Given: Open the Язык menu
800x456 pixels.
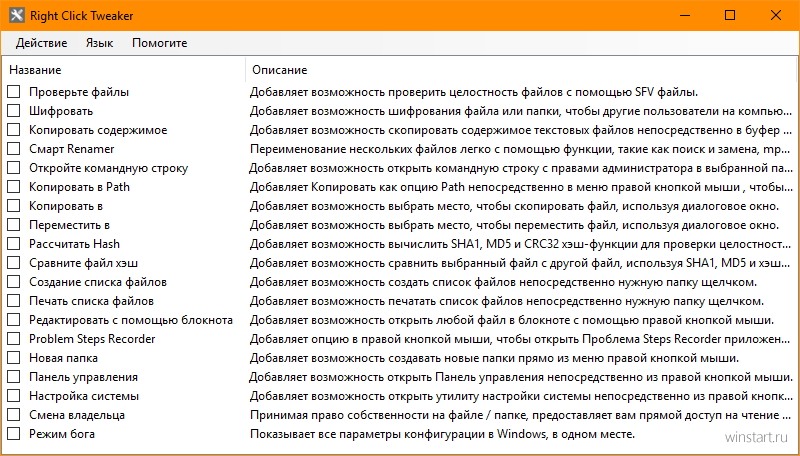Looking at the screenshot, I should click(x=99, y=43).
